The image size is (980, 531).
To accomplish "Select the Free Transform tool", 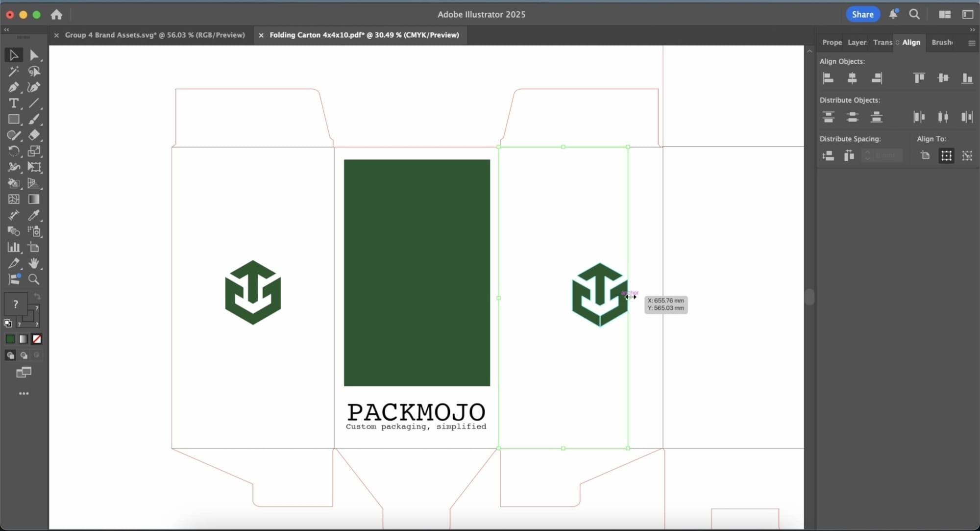I will 34,167.
